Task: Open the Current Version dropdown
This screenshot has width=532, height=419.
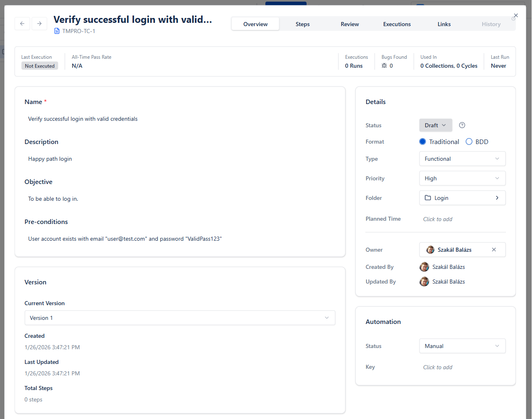Action: point(180,317)
